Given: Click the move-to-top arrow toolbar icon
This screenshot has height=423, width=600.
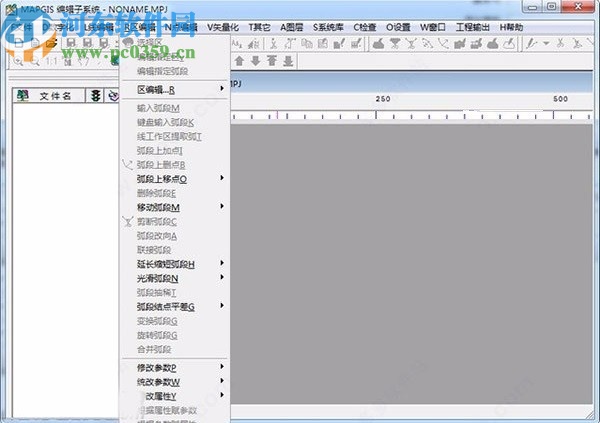Looking at the screenshot, I should point(272,61).
